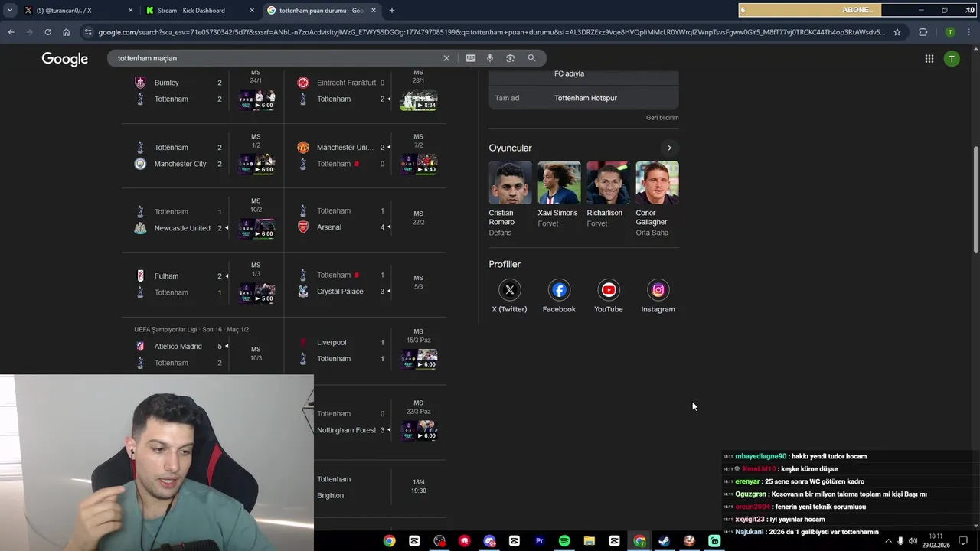The width and height of the screenshot is (980, 551).
Task: Play the Burnley vs Tottenham highlights video
Action: click(257, 99)
